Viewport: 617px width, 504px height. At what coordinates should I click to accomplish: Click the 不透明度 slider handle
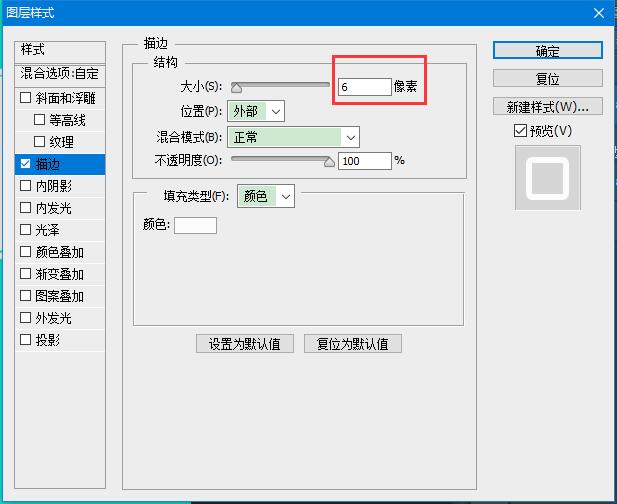[x=329, y=161]
